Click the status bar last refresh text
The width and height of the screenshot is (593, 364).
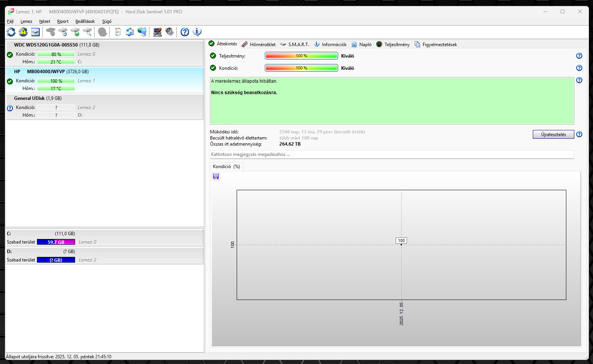point(59,357)
